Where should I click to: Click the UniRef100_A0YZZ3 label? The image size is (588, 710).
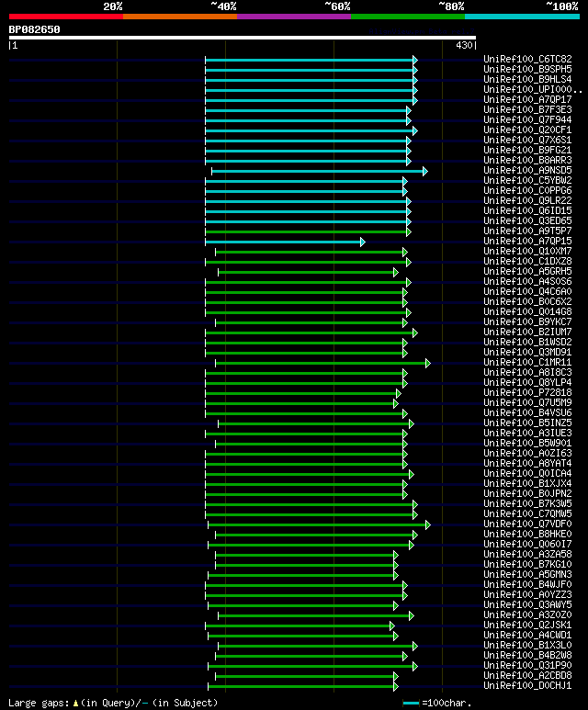point(527,595)
